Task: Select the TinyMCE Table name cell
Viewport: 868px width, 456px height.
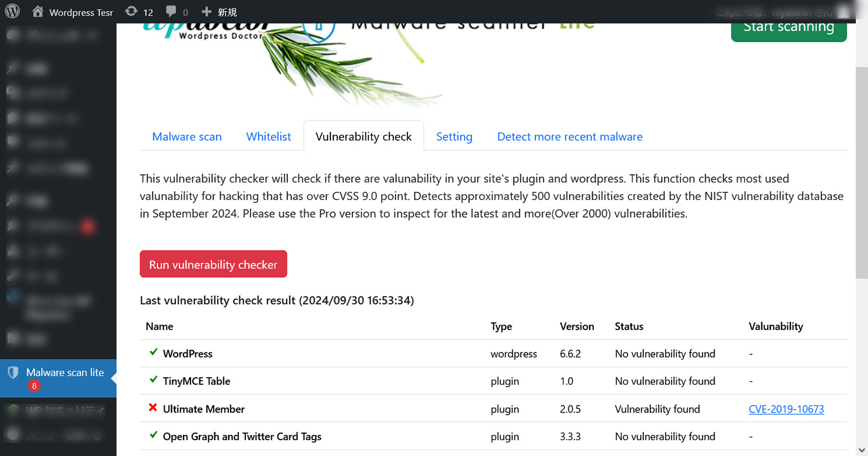Action: (x=196, y=381)
